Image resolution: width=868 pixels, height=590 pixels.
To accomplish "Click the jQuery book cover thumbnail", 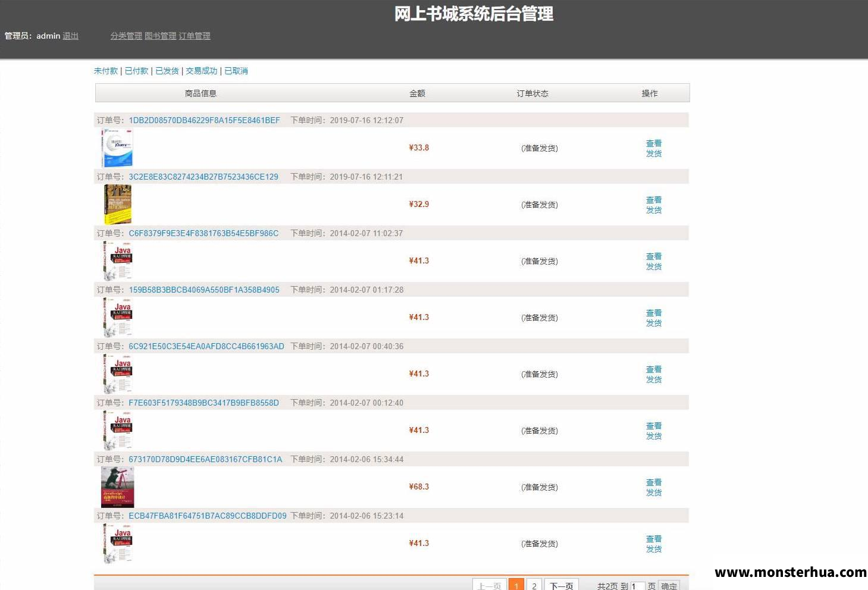I will [117, 148].
